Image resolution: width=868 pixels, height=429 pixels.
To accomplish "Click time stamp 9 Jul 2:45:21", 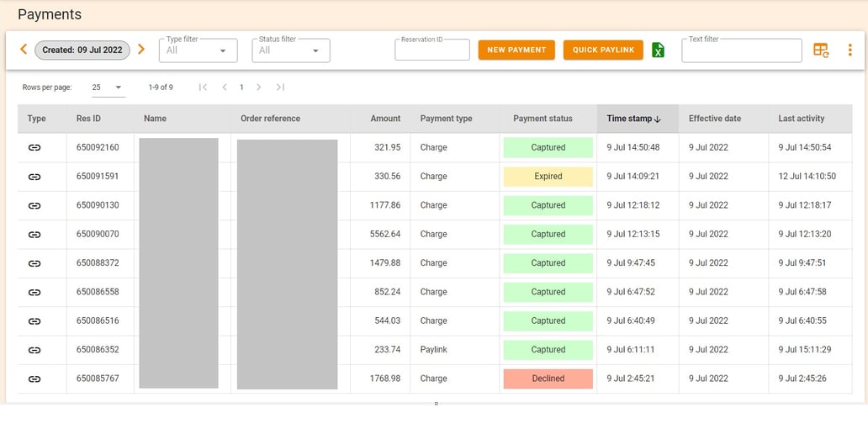I will (x=631, y=379).
